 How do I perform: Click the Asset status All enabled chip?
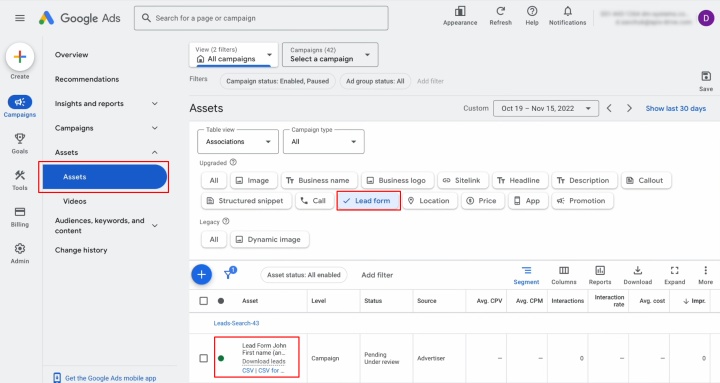tap(304, 275)
